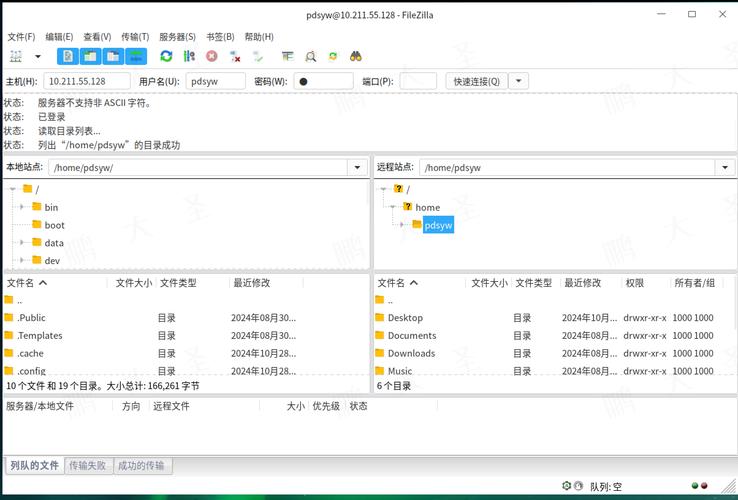
Task: Switch to the 传输失败 tab
Action: tap(88, 466)
